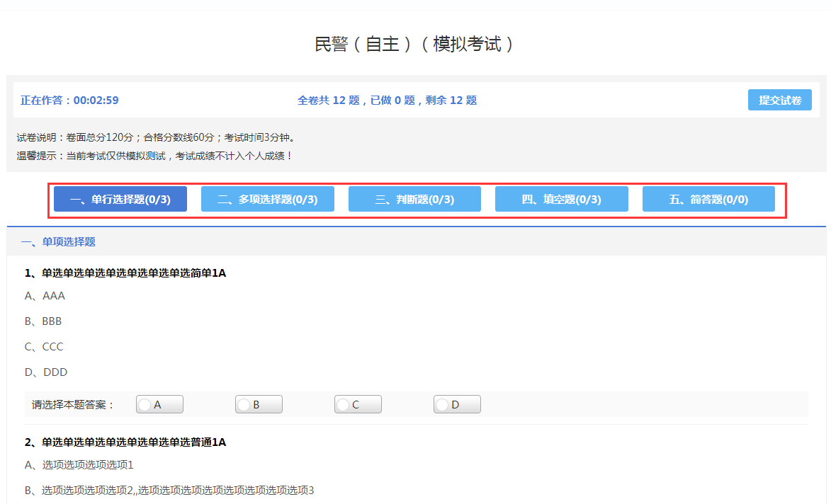
Task: Click the 民警（自主）（模拟考试）page title
Action: coord(414,44)
